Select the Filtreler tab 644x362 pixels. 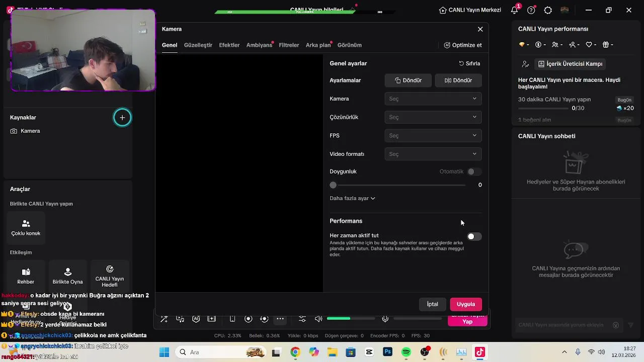coord(289,45)
